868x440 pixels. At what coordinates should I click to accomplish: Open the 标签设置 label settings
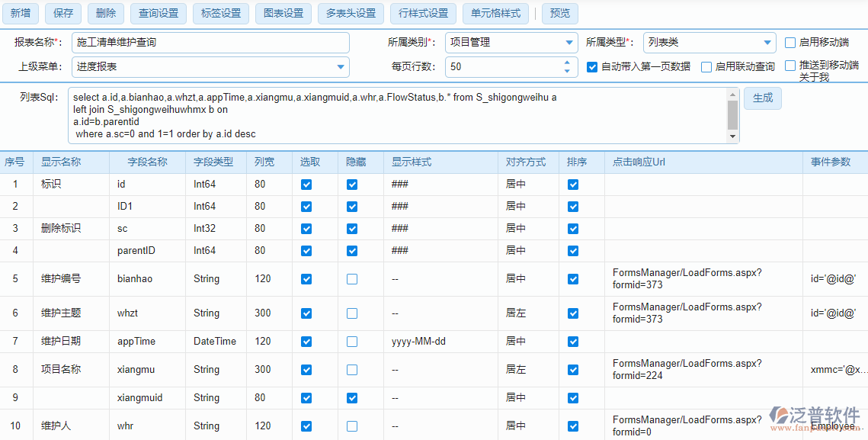click(220, 13)
